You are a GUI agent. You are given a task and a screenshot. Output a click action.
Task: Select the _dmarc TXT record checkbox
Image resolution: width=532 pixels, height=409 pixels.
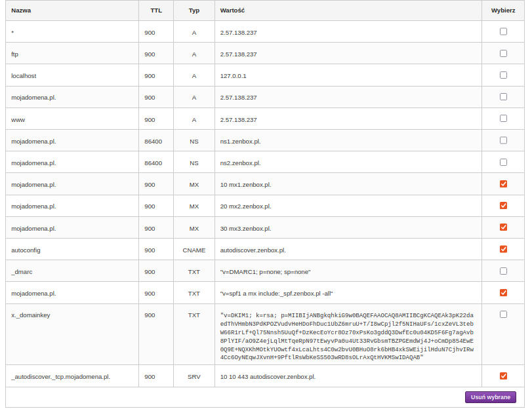[503, 271]
